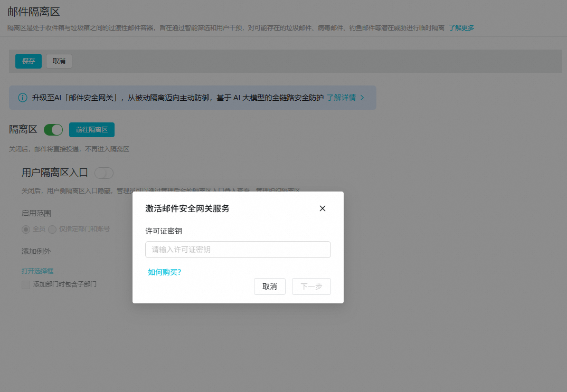Close the 激活邮件安全网关服务 dialog
567x392 pixels.
(323, 208)
